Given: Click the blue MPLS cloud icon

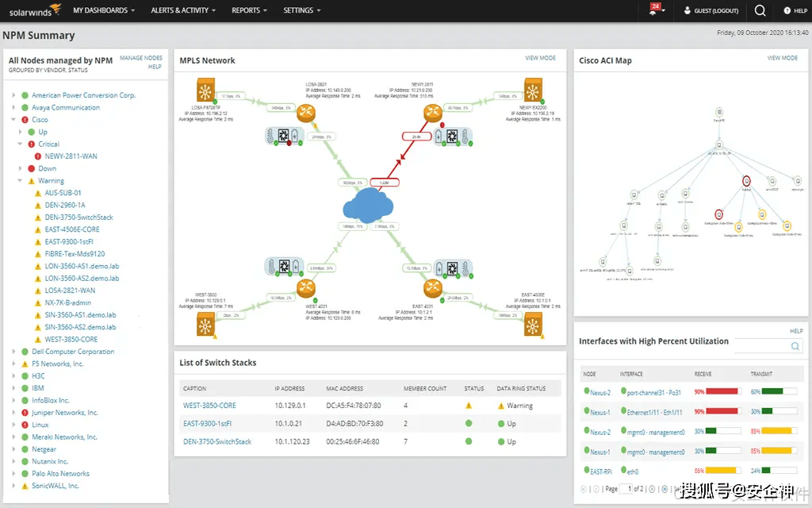Looking at the screenshot, I should click(368, 205).
